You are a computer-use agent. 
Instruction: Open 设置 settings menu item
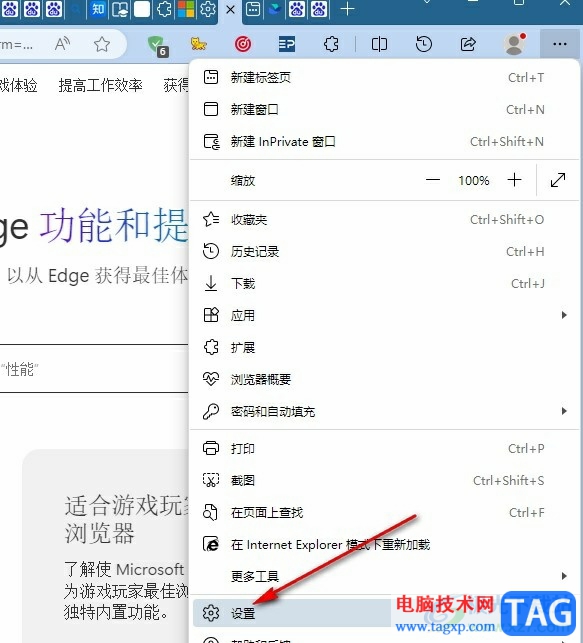coord(384,613)
